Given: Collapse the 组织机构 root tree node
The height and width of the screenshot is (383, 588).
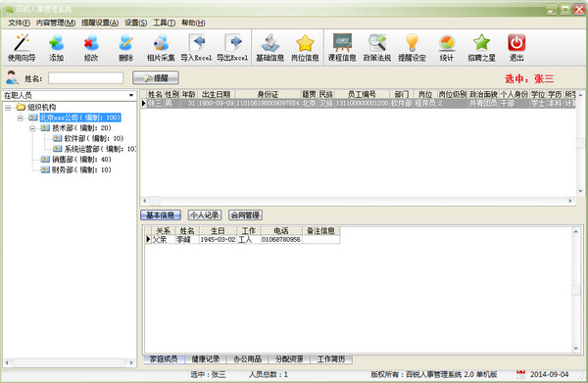Looking at the screenshot, I should (8, 108).
